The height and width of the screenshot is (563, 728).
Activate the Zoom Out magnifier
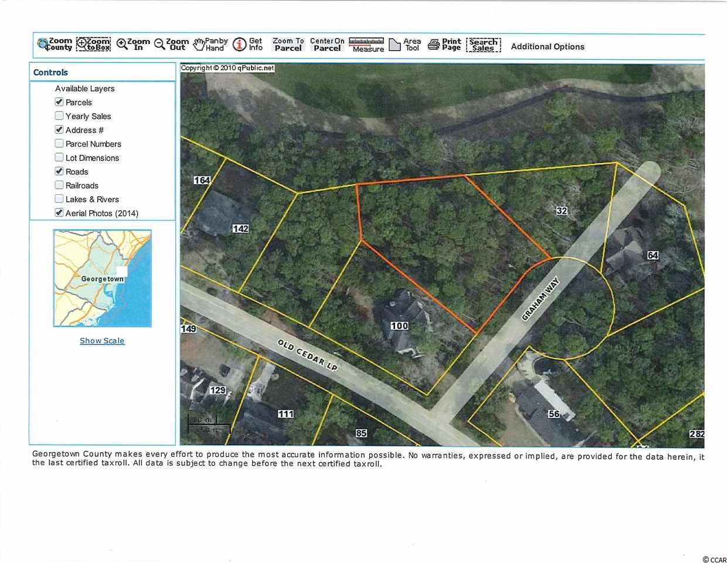[171, 45]
